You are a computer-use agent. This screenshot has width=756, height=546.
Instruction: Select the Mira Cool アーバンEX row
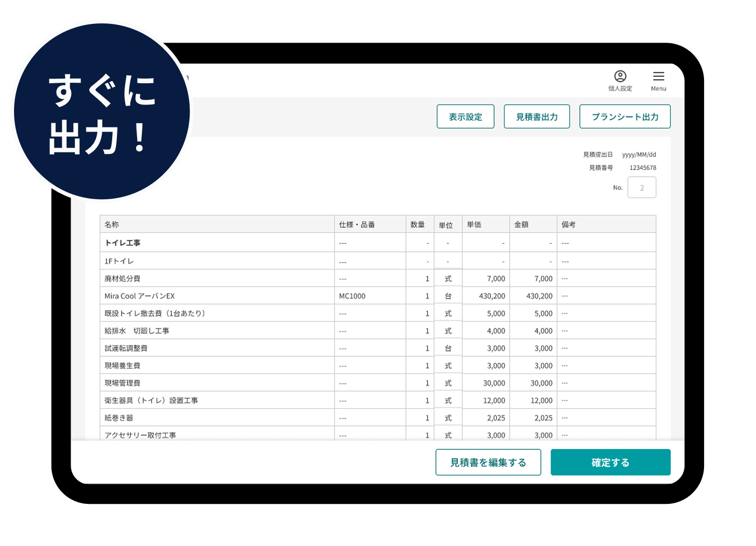(x=140, y=296)
